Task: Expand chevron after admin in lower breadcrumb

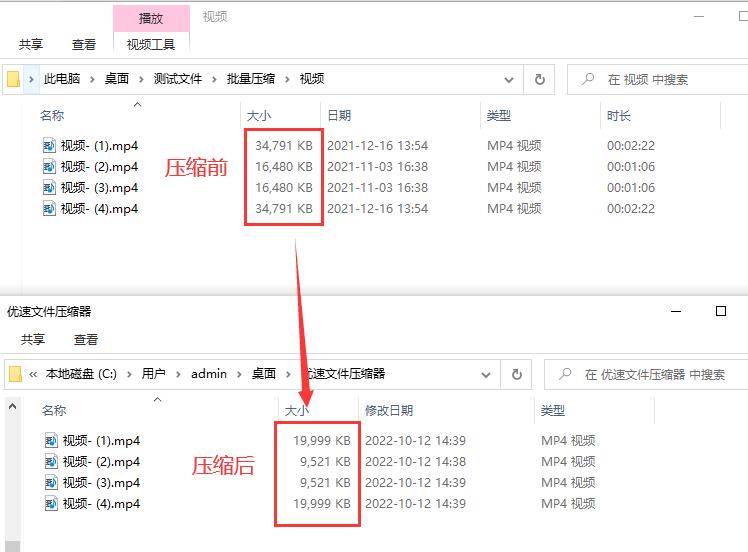Action: pyautogui.click(x=239, y=375)
